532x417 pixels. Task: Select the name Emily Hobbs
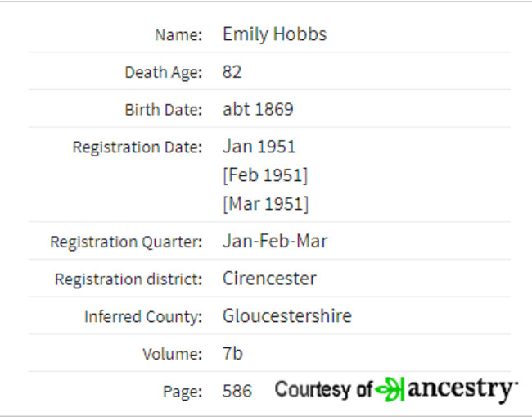point(274,34)
